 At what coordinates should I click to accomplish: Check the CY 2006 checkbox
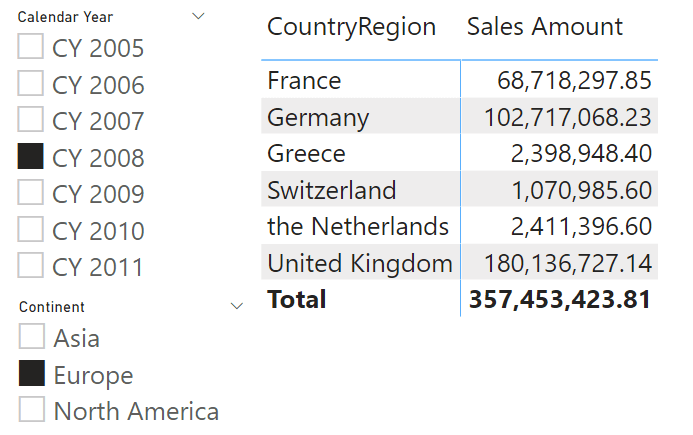30,83
